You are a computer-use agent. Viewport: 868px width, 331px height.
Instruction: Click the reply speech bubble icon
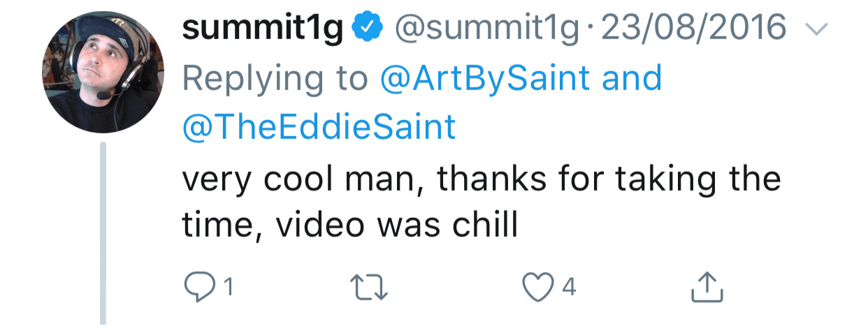(200, 286)
